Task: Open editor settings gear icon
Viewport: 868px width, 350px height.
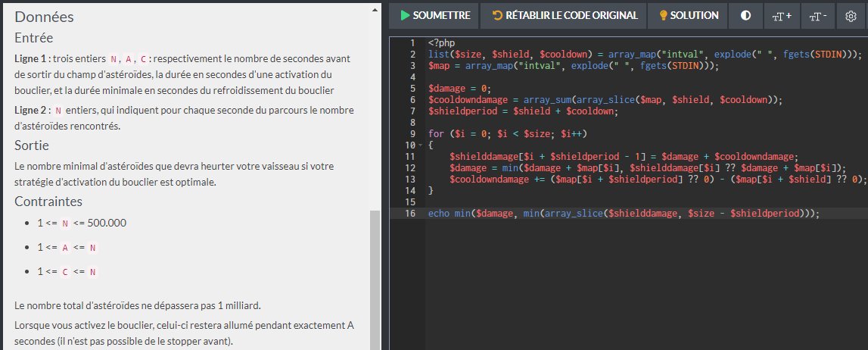Action: pos(851,15)
